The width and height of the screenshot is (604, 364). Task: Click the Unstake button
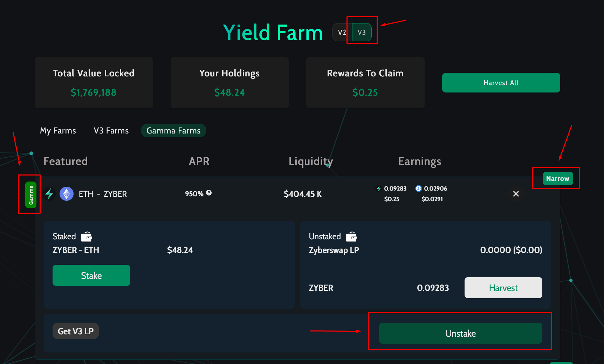pos(460,333)
